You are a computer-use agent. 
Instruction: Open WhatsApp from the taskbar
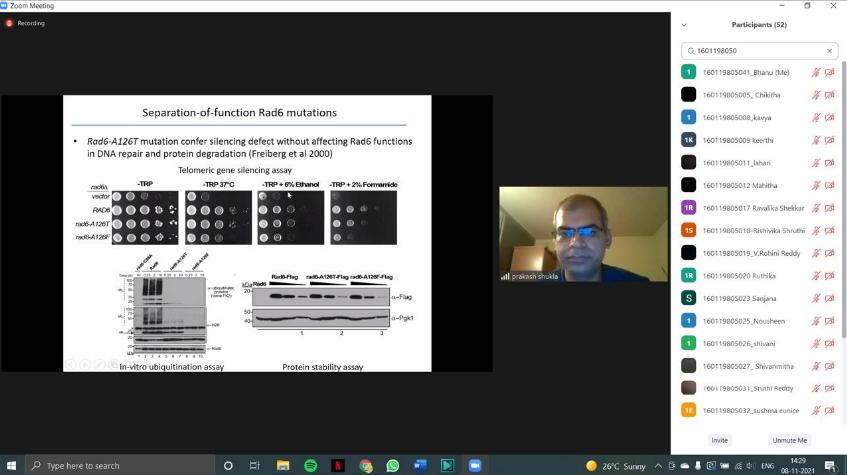(393, 465)
